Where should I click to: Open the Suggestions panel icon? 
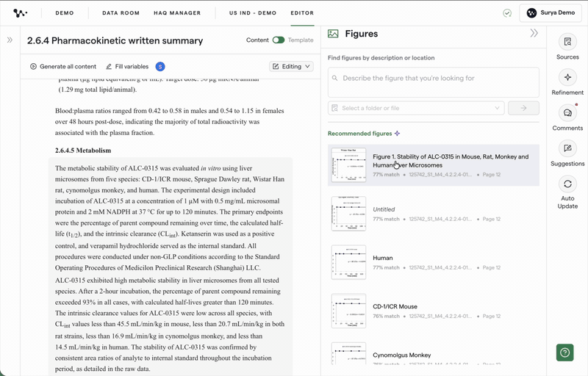click(x=567, y=148)
